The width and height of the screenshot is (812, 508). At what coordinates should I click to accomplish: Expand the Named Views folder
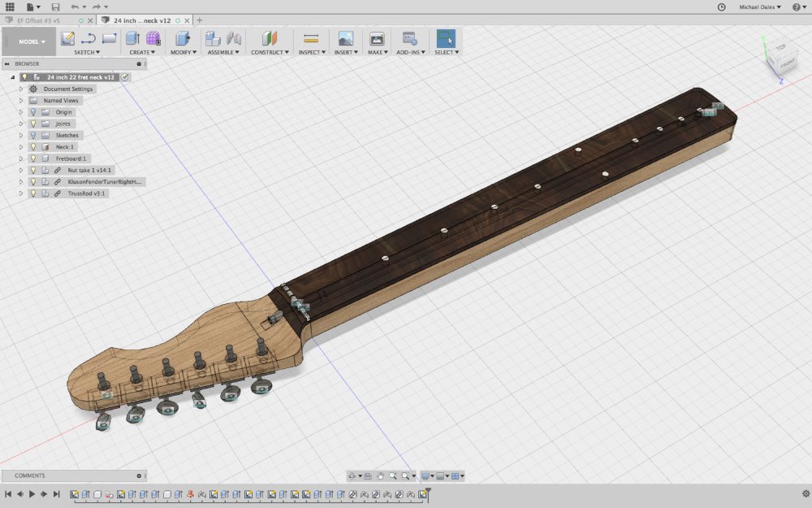point(21,101)
